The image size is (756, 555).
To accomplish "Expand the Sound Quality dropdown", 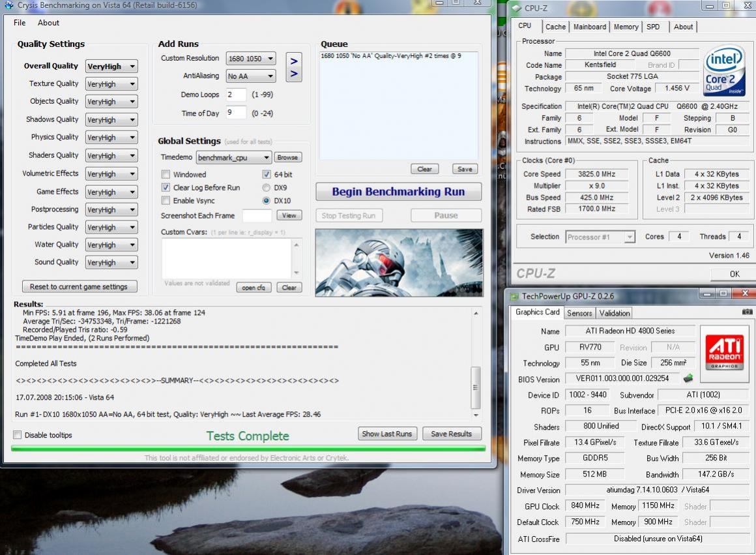I will tap(111, 263).
